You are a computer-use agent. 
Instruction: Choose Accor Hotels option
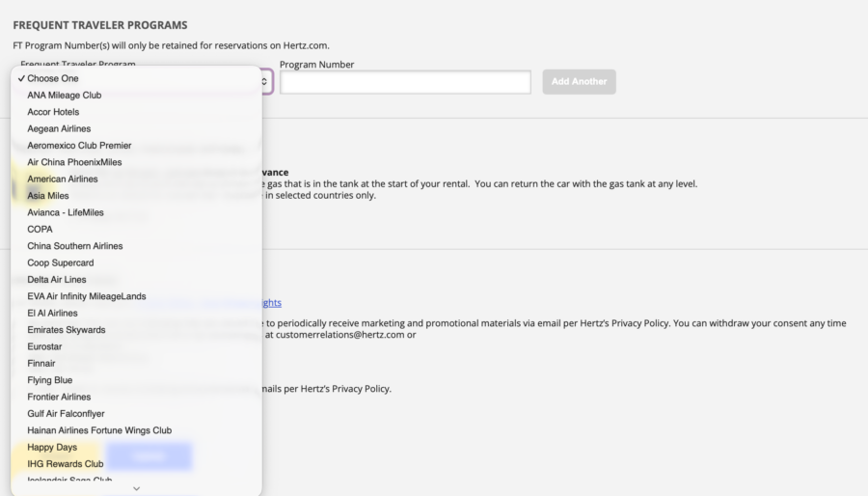pyautogui.click(x=136, y=112)
